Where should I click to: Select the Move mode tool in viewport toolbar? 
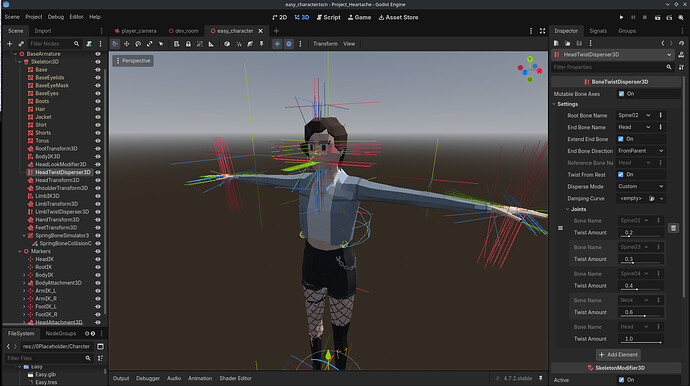click(126, 44)
